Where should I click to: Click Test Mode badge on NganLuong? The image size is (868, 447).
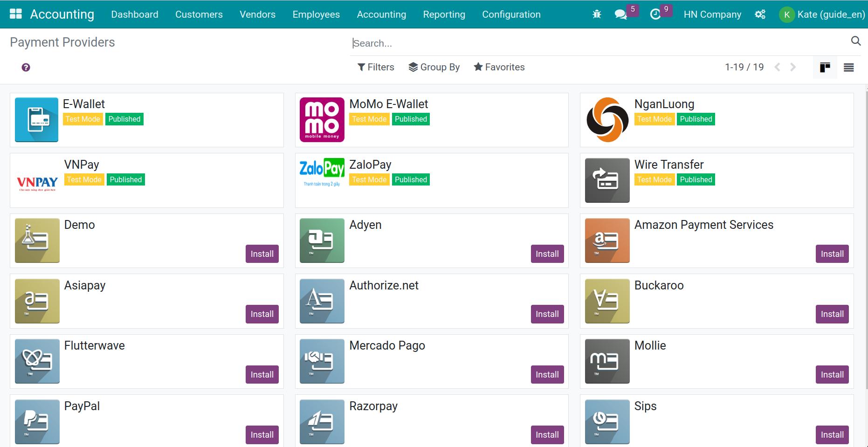pyautogui.click(x=654, y=119)
